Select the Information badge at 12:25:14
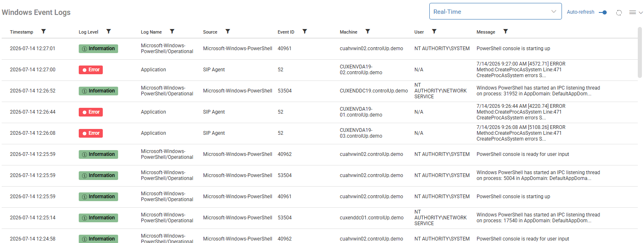The height and width of the screenshot is (243, 644). [98, 218]
